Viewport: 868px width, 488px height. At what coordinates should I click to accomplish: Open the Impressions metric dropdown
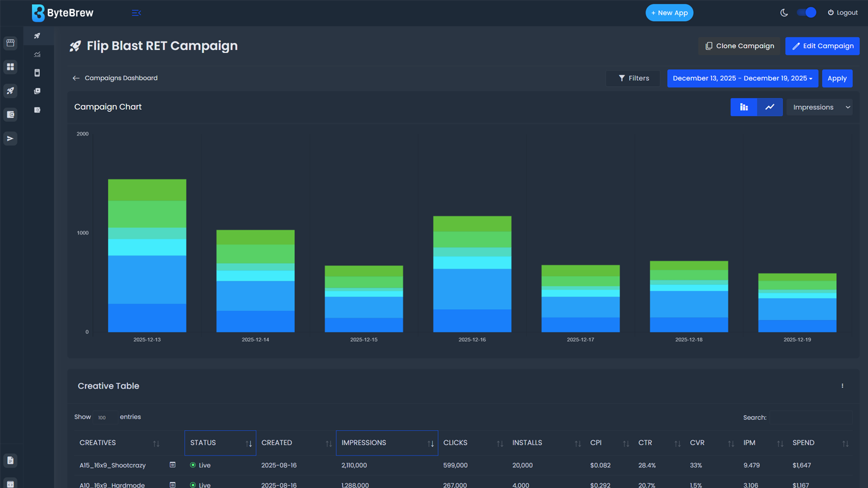pyautogui.click(x=820, y=107)
